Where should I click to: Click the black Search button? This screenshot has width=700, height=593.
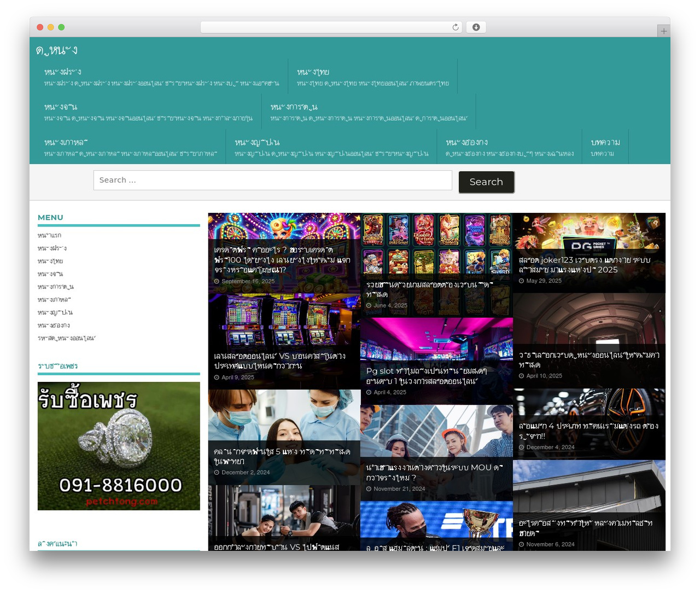pyautogui.click(x=486, y=182)
